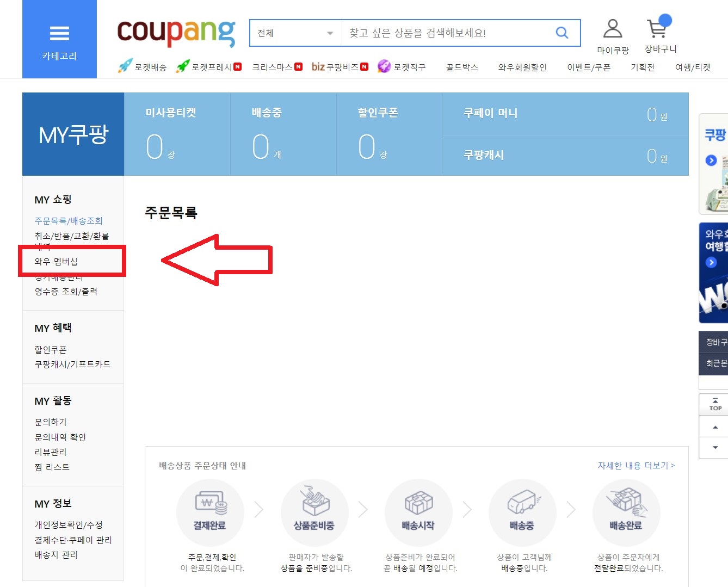728x587 pixels.
Task: Click the arrow on the 와우 여행 banner
Action: (x=711, y=263)
